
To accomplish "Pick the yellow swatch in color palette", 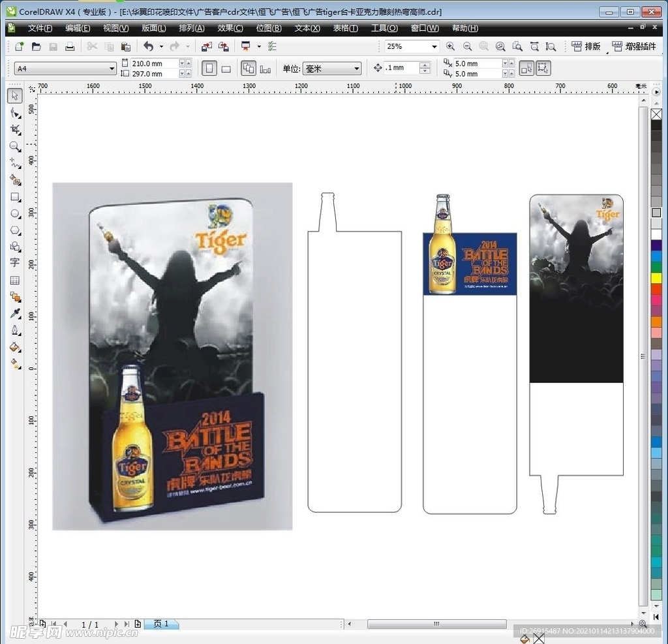I will coord(656,278).
